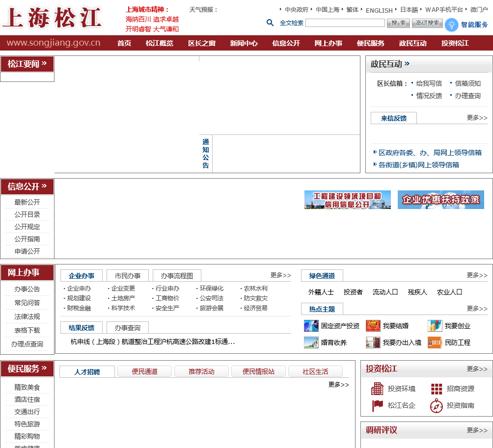Open 精致美食 in the sidebar
This screenshot has width=493, height=448.
click(x=27, y=387)
